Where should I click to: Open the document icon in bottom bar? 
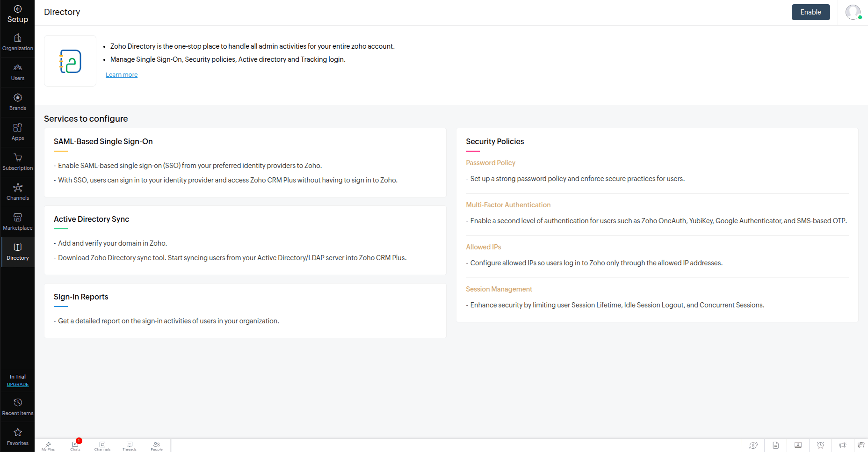coord(775,445)
